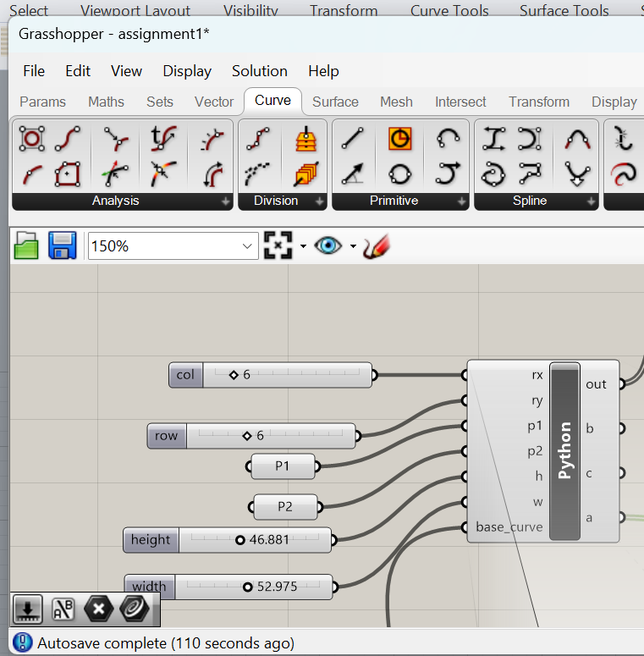Open the Display menu in the menu bar

point(187,71)
